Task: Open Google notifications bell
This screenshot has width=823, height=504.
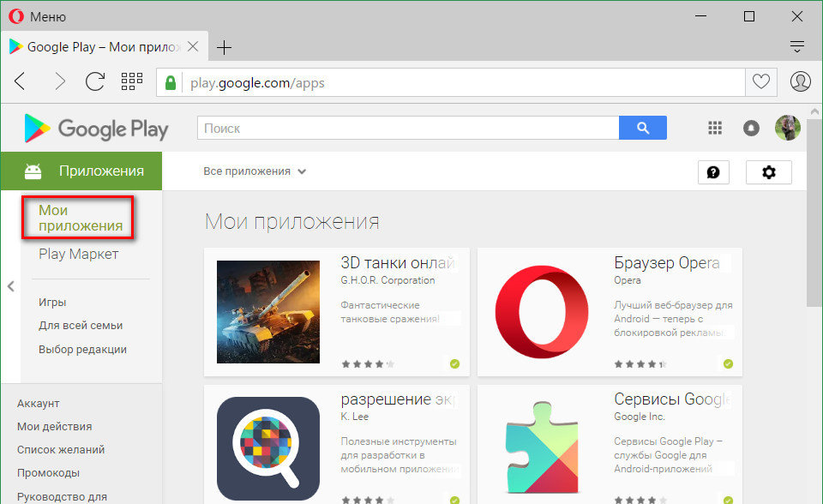Action: point(751,128)
